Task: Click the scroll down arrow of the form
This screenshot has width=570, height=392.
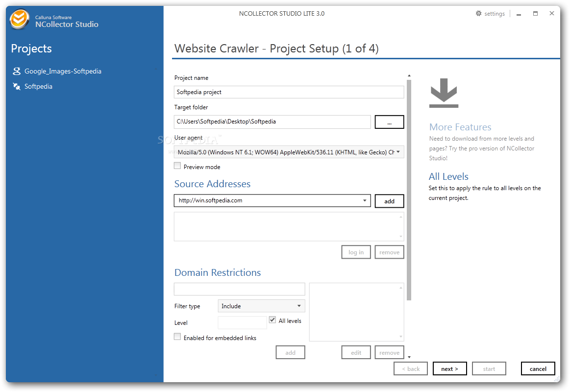Action: click(409, 357)
